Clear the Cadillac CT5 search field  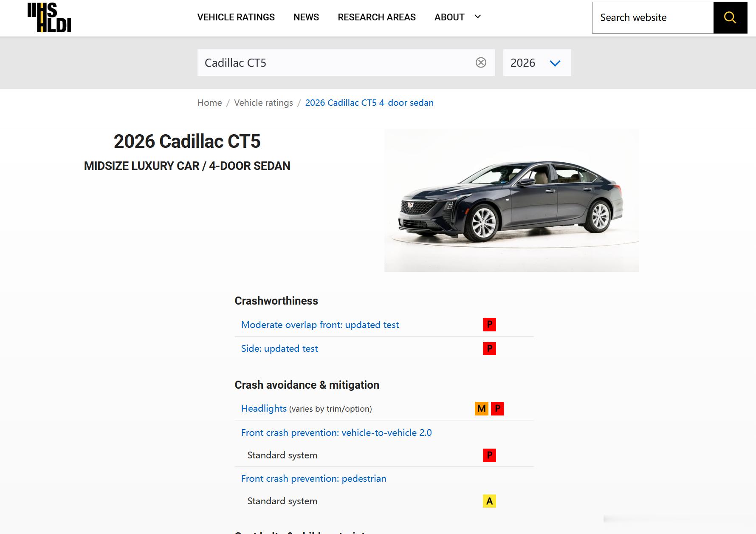481,63
